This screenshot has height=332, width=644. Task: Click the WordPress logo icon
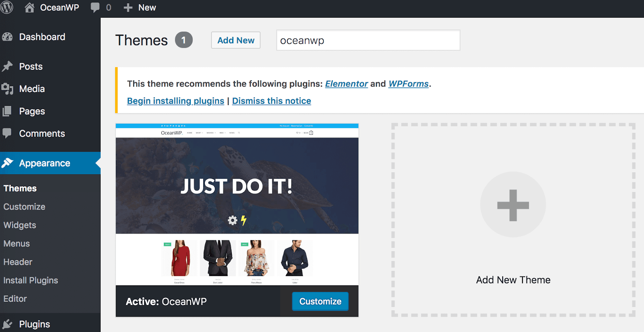(6, 7)
